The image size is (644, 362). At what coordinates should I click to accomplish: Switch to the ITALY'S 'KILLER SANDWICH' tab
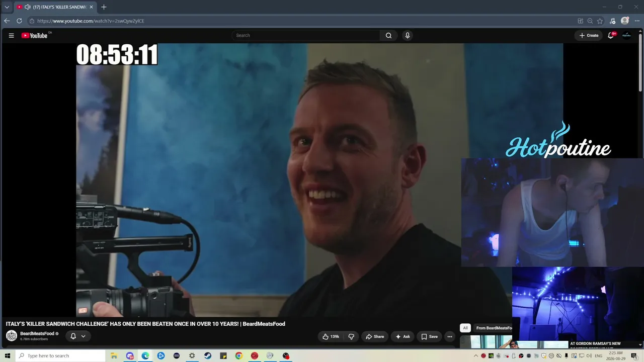coord(55,7)
